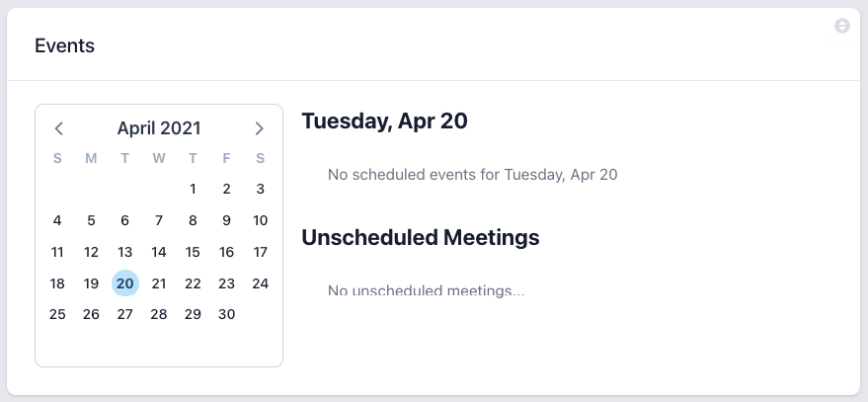The image size is (868, 402).
Task: Pick April 15 on the calendar
Action: [x=193, y=252]
